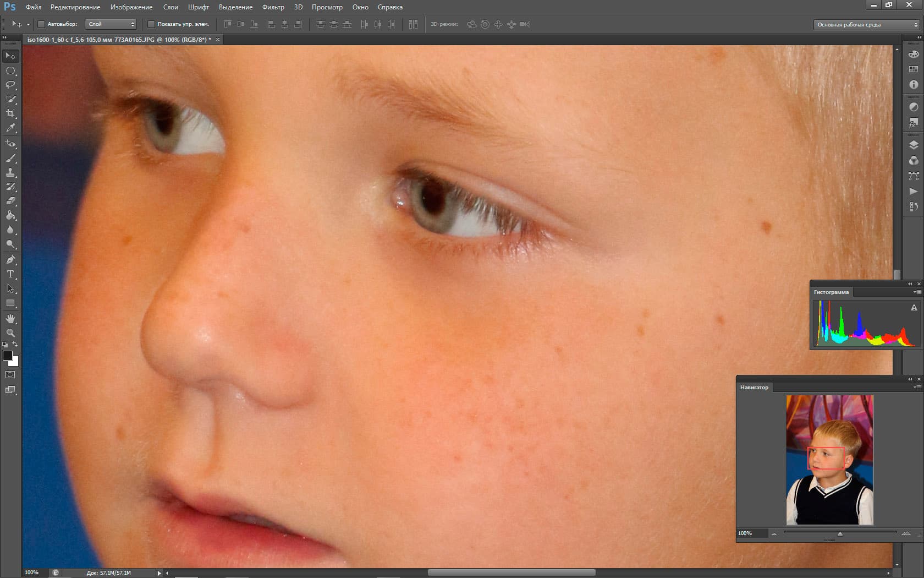
Task: Select the Навигатор panel tab
Action: click(x=754, y=388)
